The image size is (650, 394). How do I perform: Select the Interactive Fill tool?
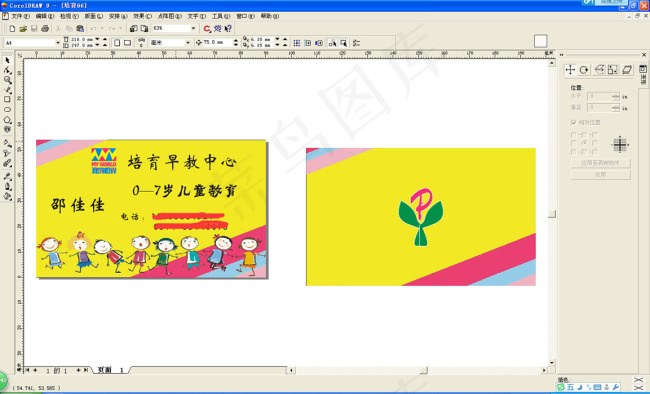pos(7,143)
